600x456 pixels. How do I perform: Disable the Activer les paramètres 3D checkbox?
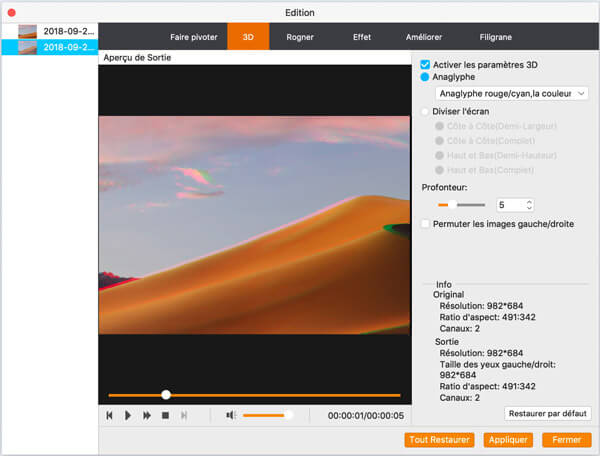click(x=426, y=64)
